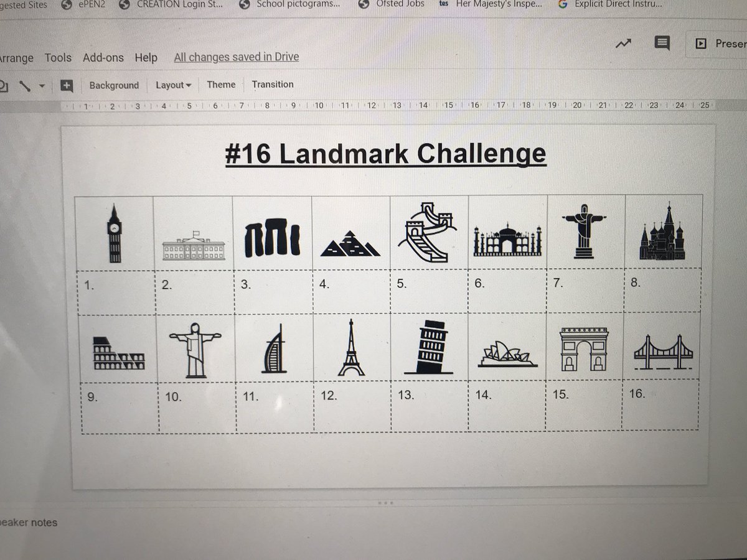
Task: Select the Arc de Triomphe icon
Action: pyautogui.click(x=583, y=350)
